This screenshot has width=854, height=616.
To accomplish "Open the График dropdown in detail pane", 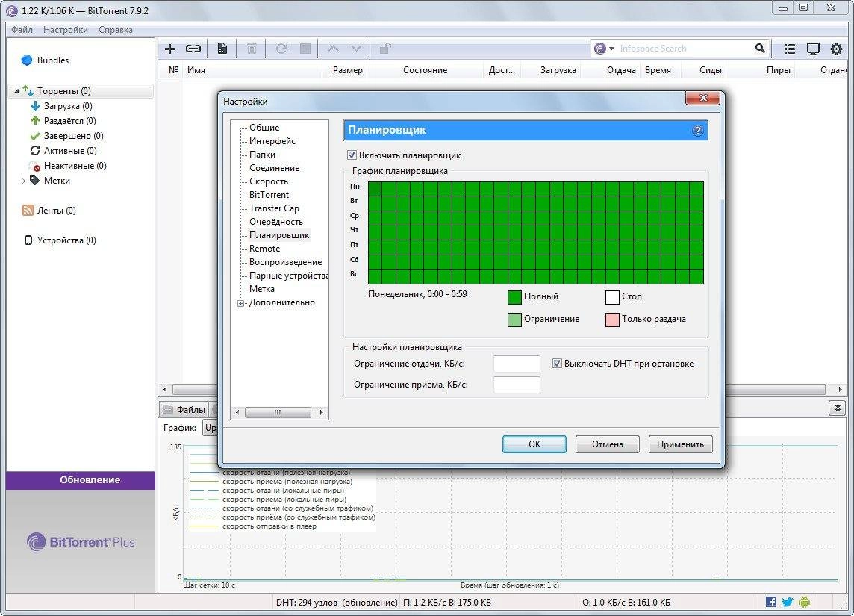I will point(210,428).
